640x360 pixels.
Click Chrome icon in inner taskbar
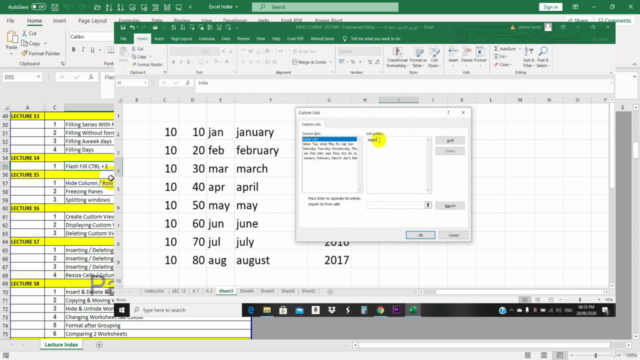pyautogui.click(x=380, y=310)
